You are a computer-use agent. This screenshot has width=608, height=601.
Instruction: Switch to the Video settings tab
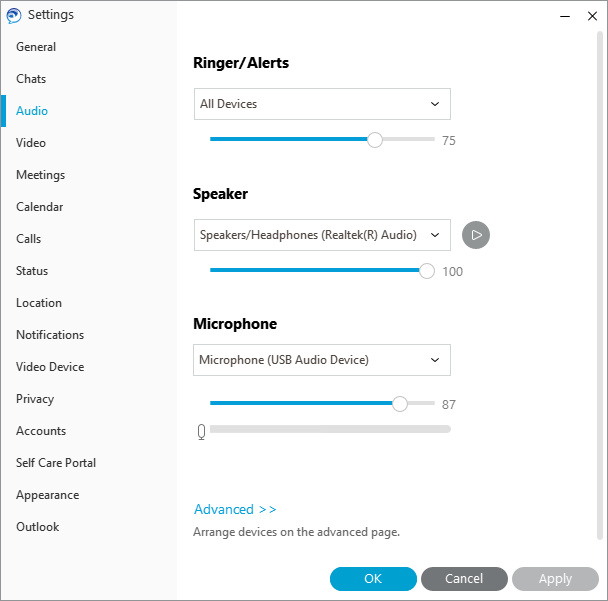(31, 143)
